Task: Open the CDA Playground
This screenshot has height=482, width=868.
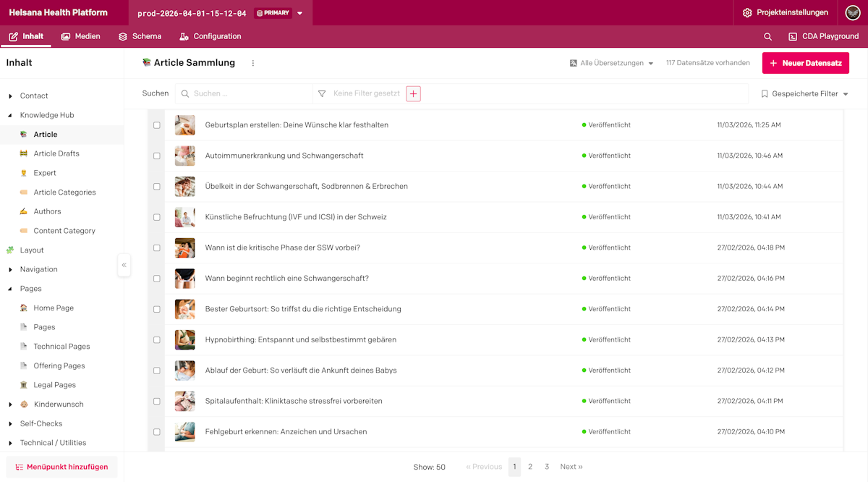Action: pos(823,36)
